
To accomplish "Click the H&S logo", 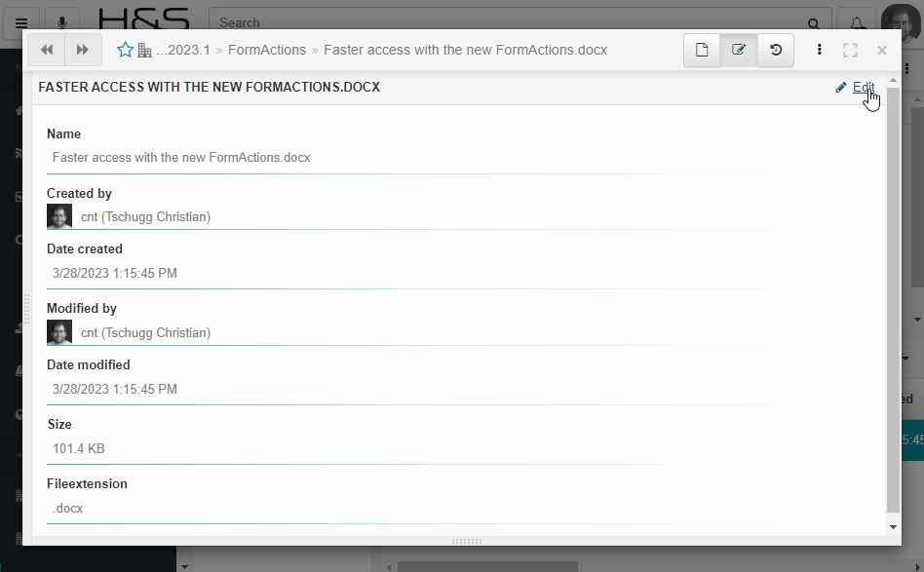I will (x=144, y=19).
